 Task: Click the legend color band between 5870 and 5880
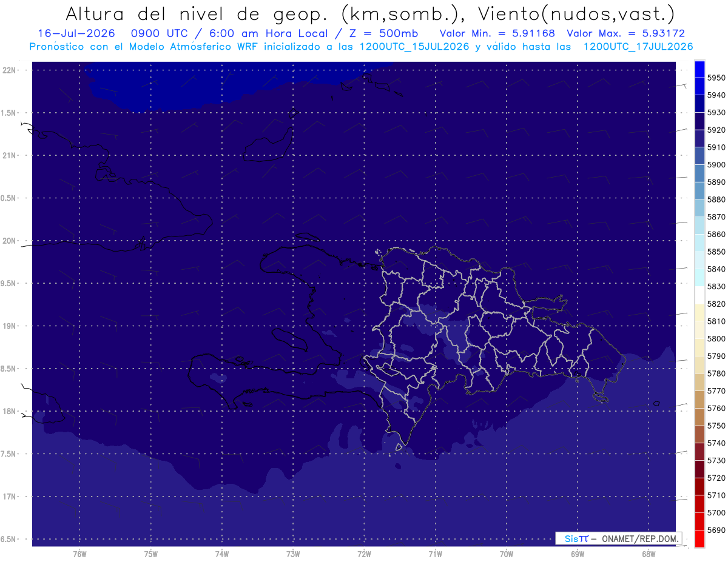coord(699,208)
